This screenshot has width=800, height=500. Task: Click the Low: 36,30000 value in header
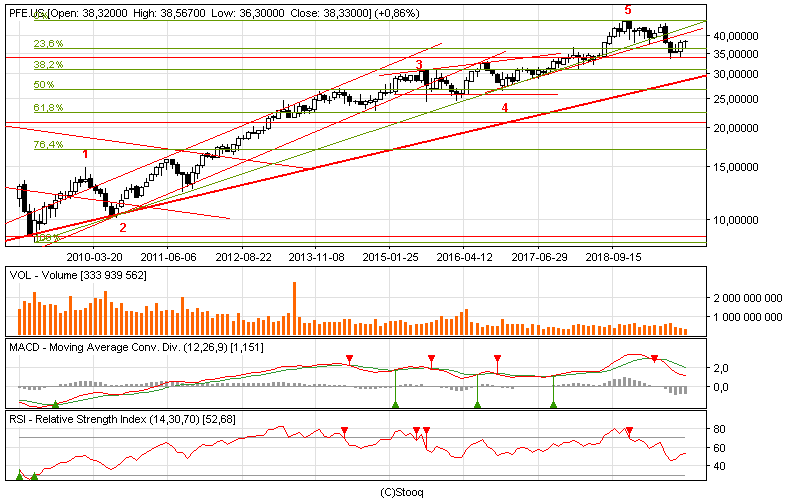248,13
